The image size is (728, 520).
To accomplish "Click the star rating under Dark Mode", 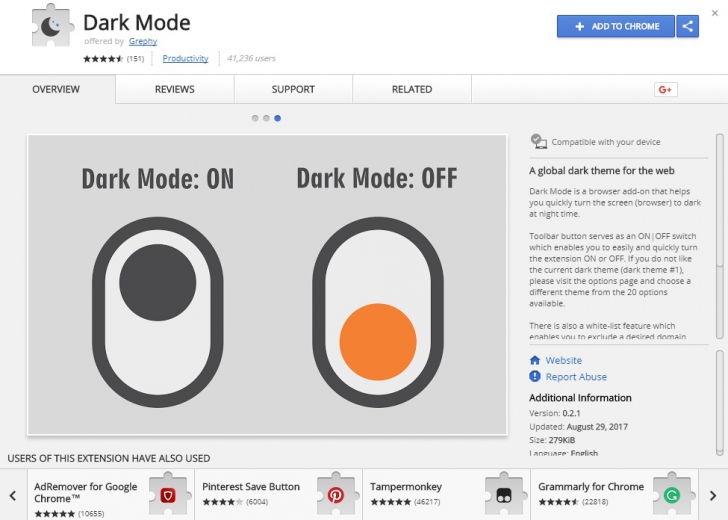I will [103, 58].
